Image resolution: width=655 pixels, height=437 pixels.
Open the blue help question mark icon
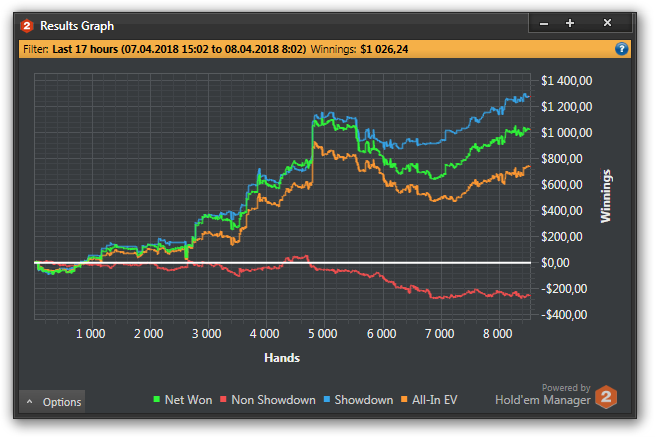(x=621, y=49)
